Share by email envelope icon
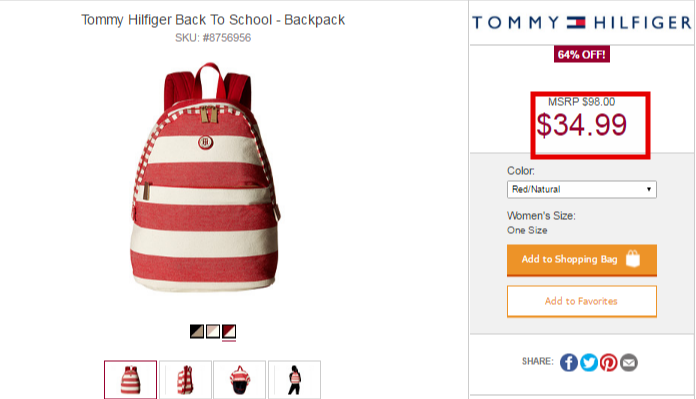The height and width of the screenshot is (399, 696). tap(629, 363)
